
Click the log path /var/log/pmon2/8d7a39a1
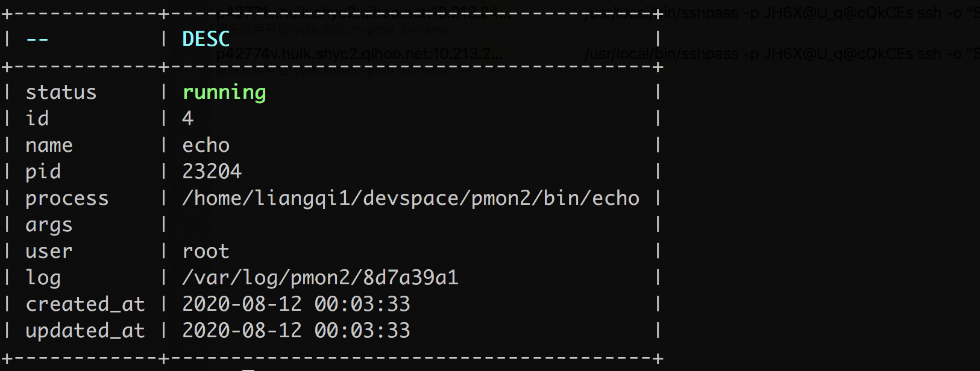(x=320, y=278)
